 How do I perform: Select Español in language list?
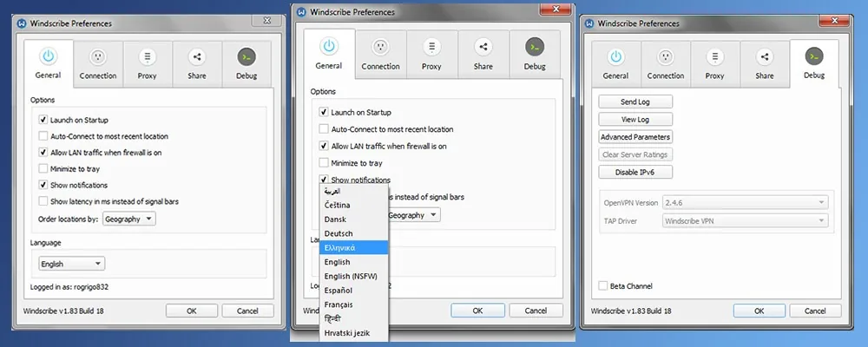(354, 290)
